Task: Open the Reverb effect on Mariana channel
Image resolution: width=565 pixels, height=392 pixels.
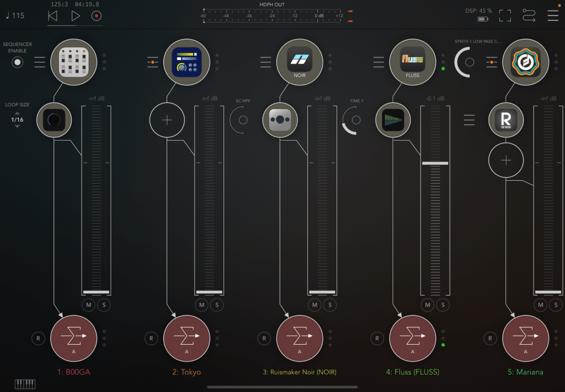Action: click(x=506, y=120)
